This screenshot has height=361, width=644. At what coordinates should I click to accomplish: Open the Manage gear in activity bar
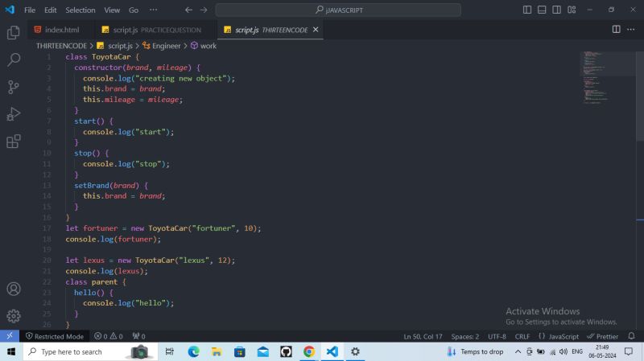pos(13,316)
